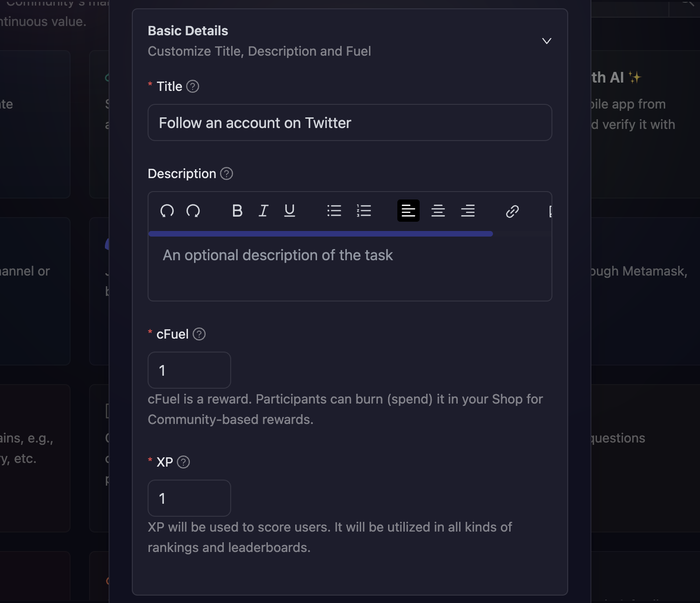
Task: Click the Description help icon
Action: point(227,173)
